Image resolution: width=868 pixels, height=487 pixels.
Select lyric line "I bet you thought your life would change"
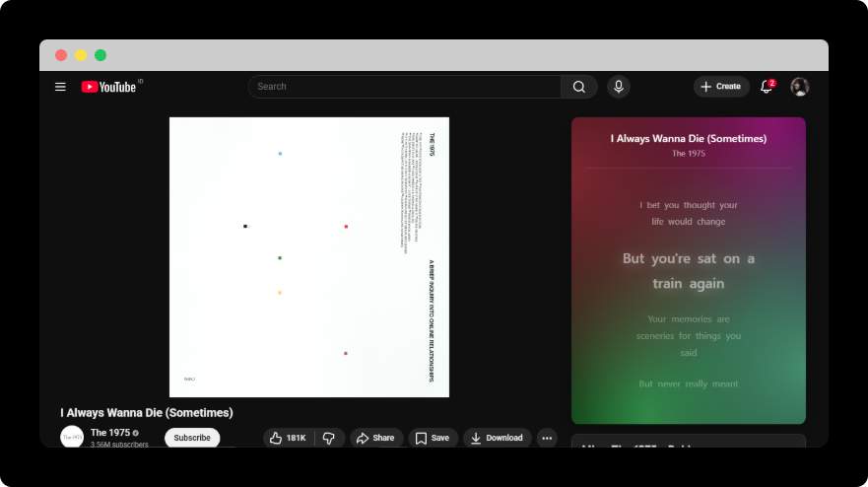pos(688,213)
